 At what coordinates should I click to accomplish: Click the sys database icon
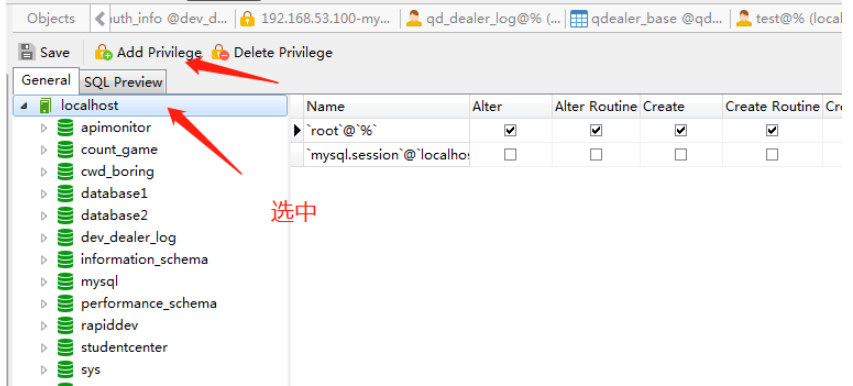tap(65, 370)
